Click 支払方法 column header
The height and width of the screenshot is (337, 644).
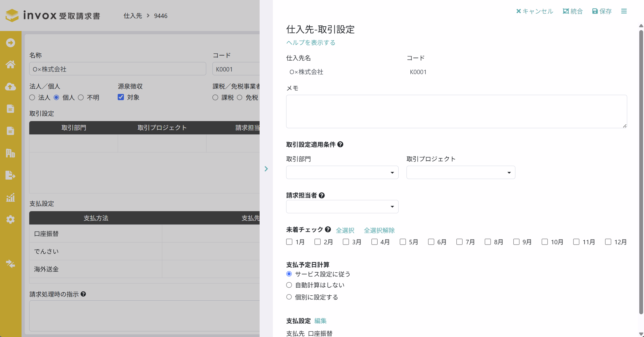tap(96, 218)
